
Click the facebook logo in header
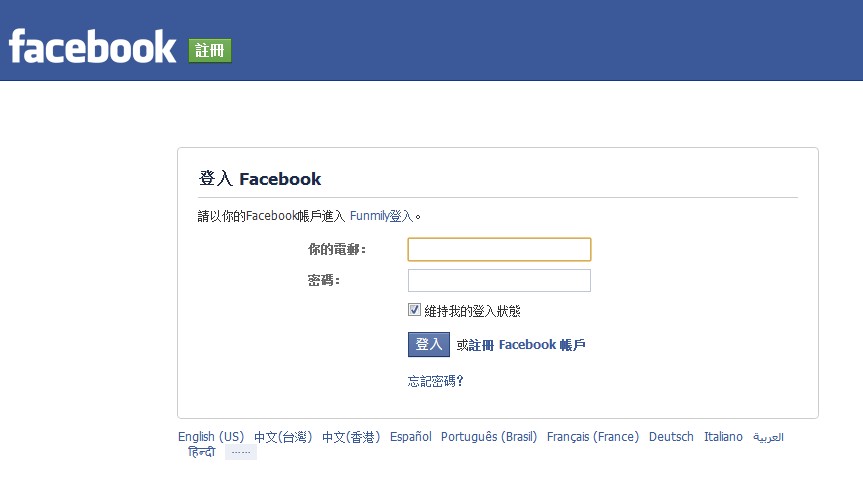point(92,47)
